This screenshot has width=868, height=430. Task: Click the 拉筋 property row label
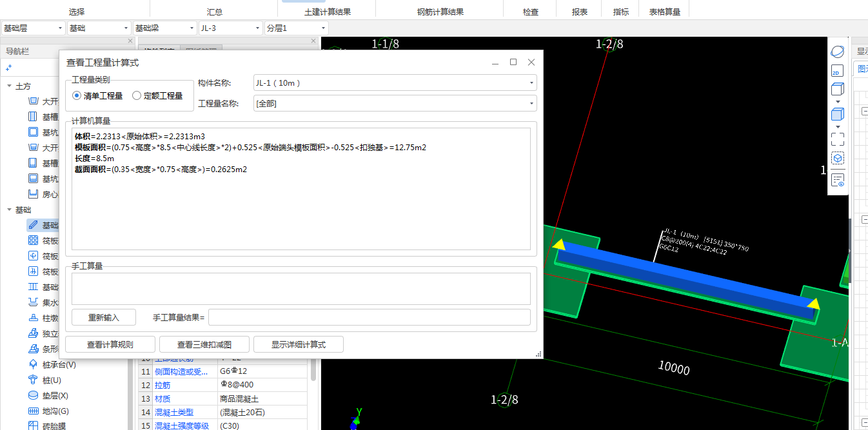(163, 385)
